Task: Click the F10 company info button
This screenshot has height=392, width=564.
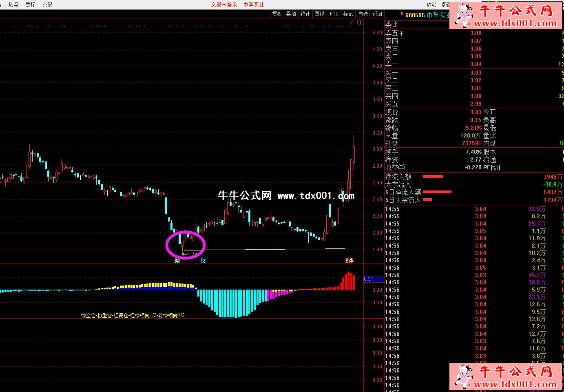Action: pos(334,14)
